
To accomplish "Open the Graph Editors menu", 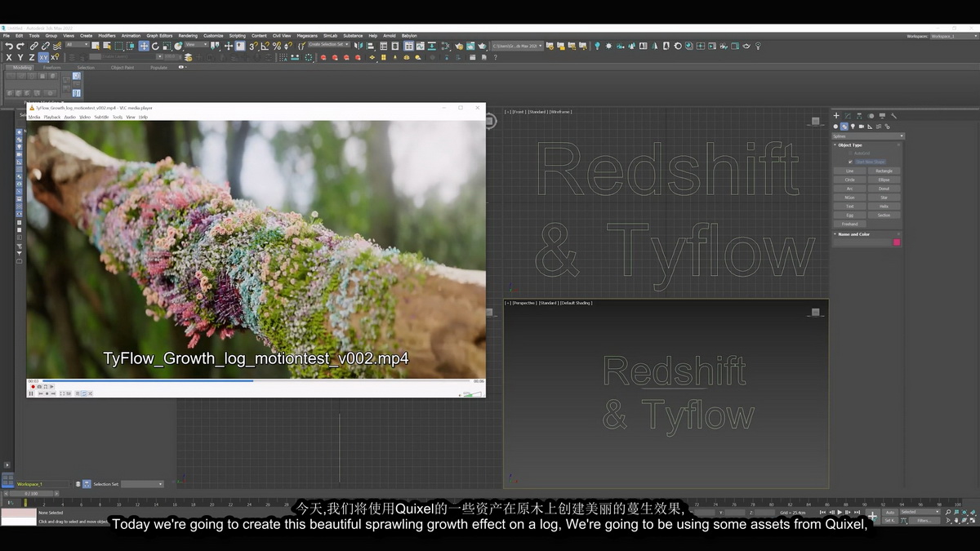I will click(x=159, y=36).
